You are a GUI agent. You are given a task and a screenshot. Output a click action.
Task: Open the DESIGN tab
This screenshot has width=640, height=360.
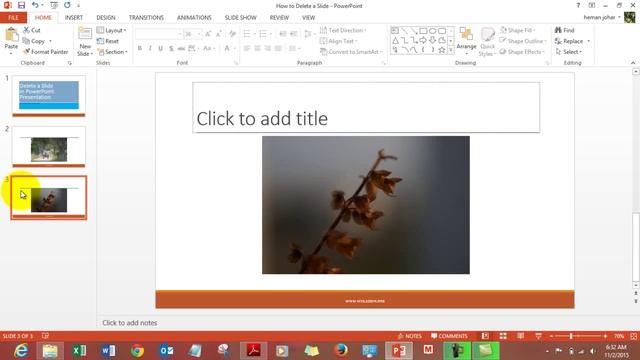tap(106, 18)
